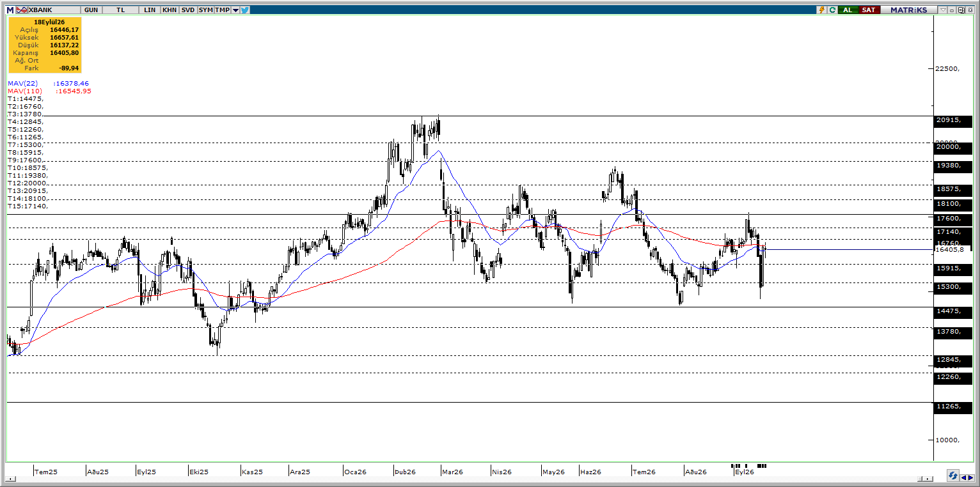Click the T12:20000 trend label

27,183
